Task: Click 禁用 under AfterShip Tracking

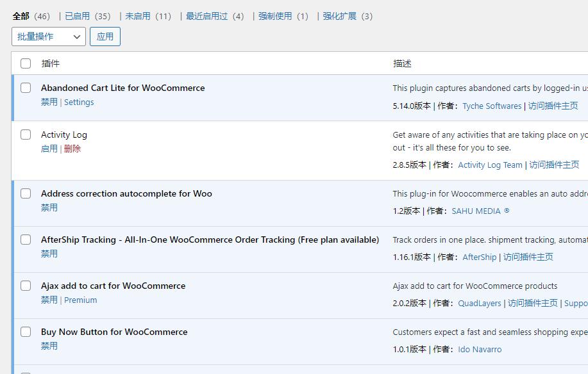Action: tap(49, 254)
